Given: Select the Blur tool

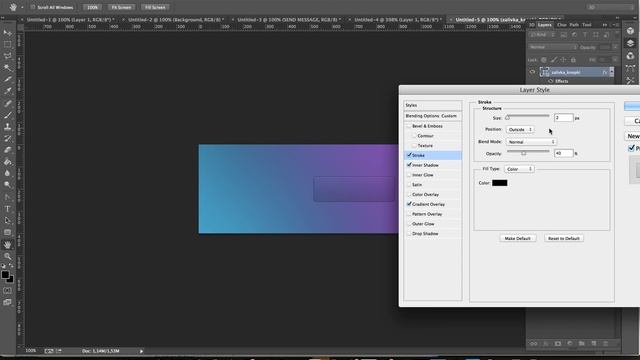Looking at the screenshot, I should [x=7, y=173].
